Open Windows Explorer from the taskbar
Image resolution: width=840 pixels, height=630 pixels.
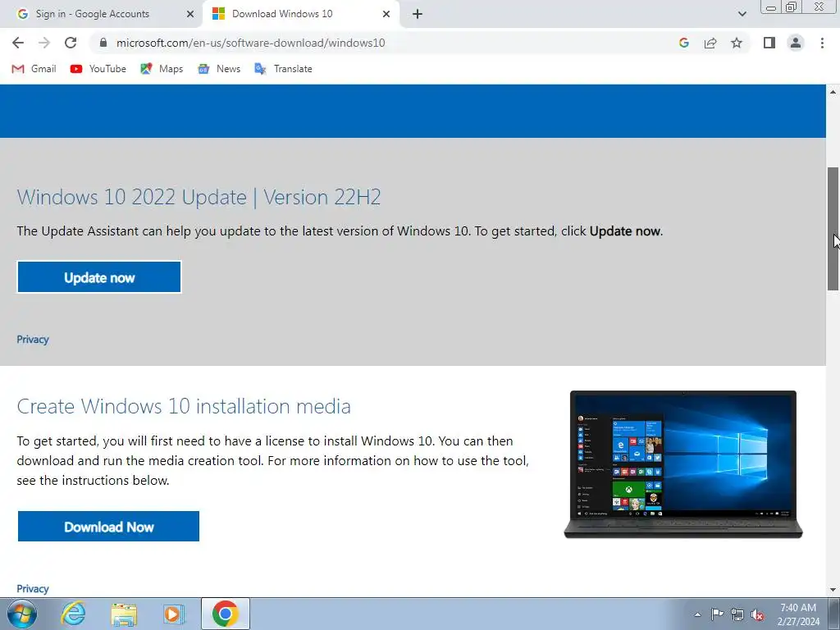[124, 614]
